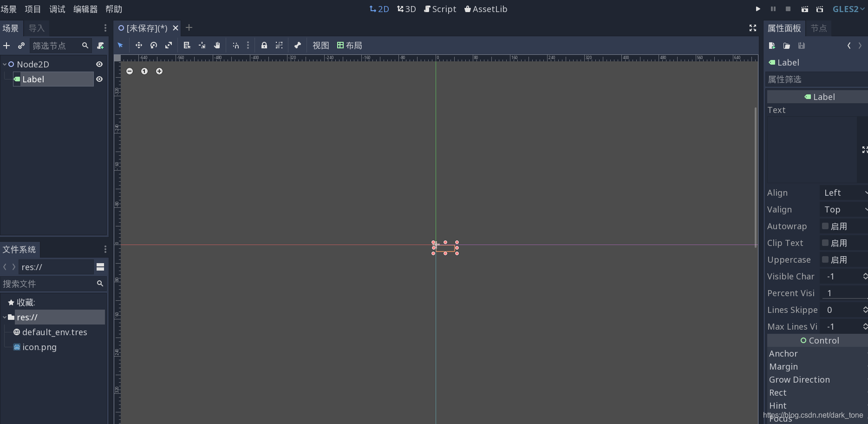Open snapping options three-dot menu
868x424 pixels.
click(248, 45)
